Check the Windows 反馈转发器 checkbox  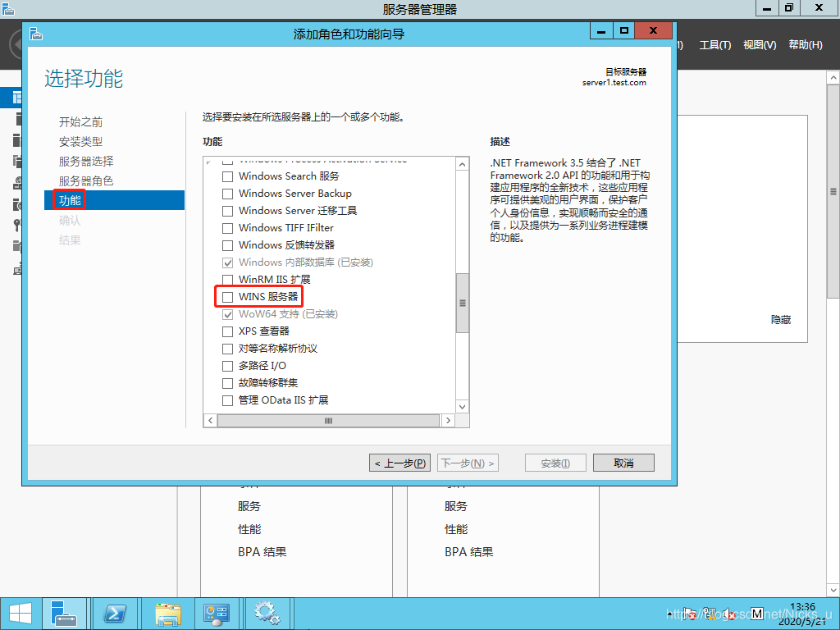click(228, 245)
